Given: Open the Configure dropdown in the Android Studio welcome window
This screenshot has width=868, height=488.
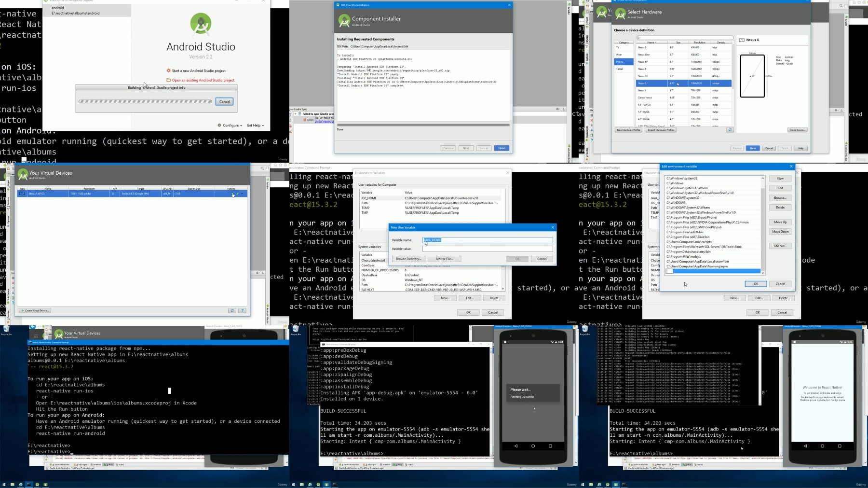Looking at the screenshot, I should point(230,125).
